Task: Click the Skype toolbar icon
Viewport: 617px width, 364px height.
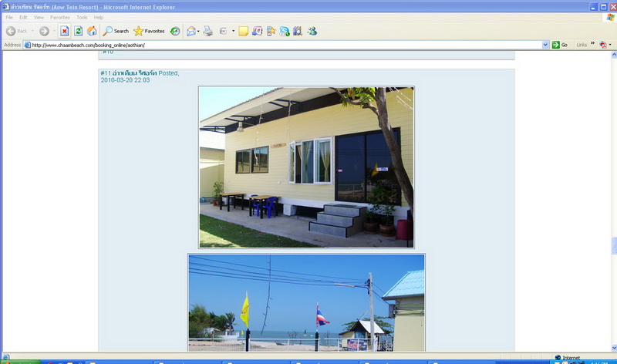Action: pyautogui.click(x=285, y=31)
